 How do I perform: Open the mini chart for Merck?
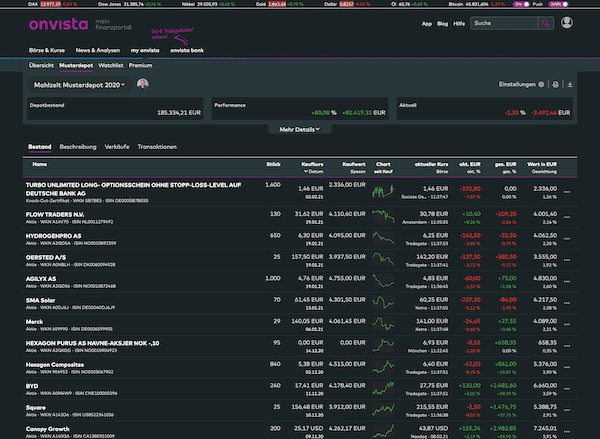point(383,323)
